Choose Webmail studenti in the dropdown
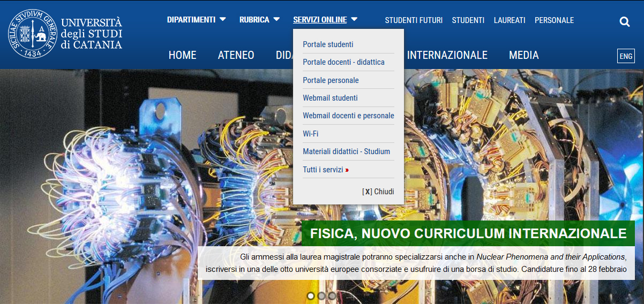644x304 pixels. 330,98
